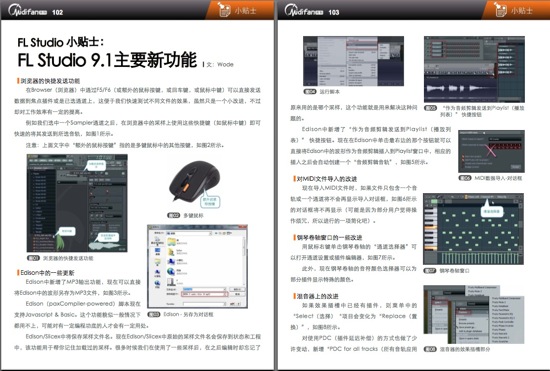550x371 pixels.
Task: Open the MIDI import dialog screenshot figure 06
Action: pyautogui.click(x=491, y=151)
